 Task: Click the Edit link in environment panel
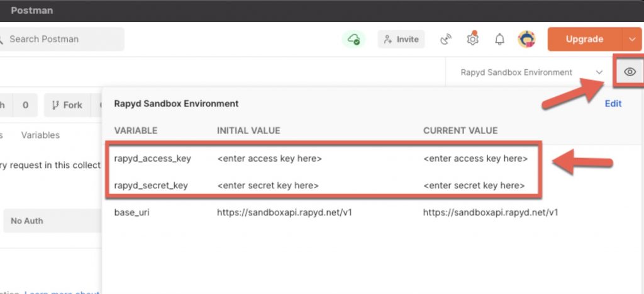(x=613, y=104)
